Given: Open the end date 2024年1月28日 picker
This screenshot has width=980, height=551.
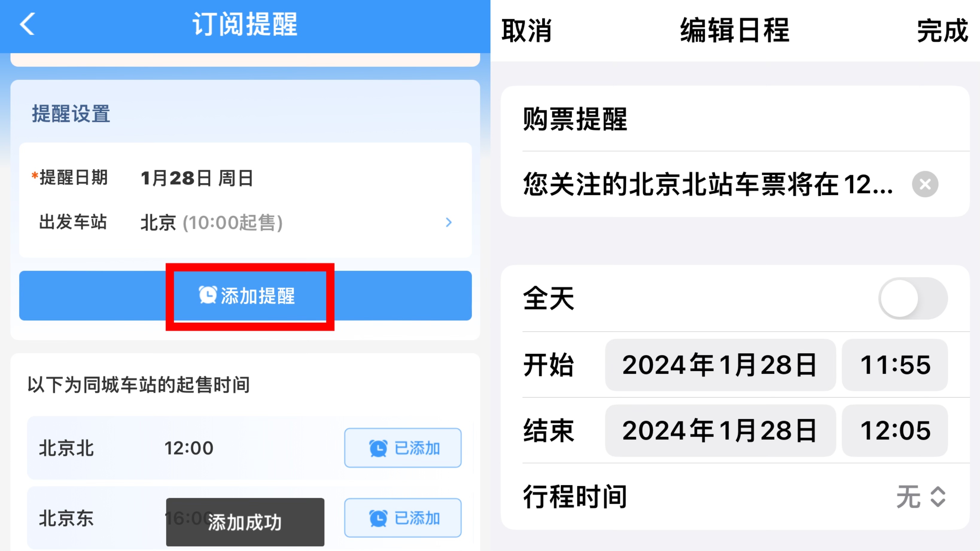Looking at the screenshot, I should (720, 430).
